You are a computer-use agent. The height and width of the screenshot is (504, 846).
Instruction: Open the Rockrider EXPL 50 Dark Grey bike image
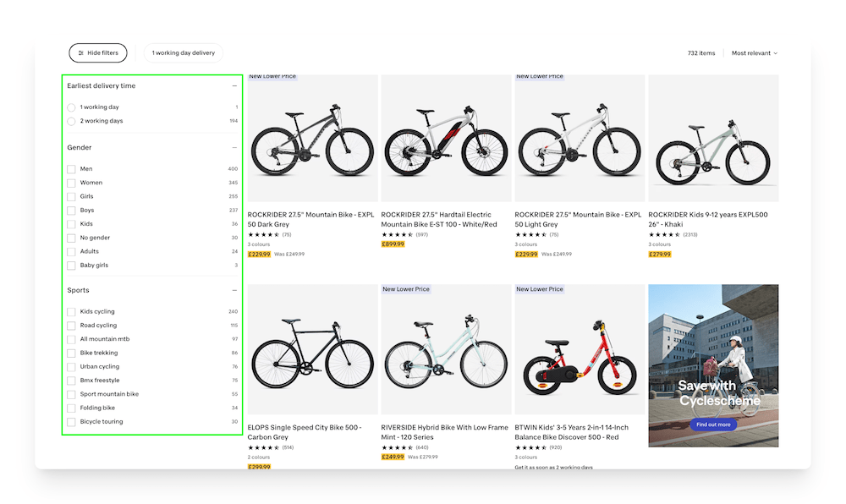pos(312,138)
